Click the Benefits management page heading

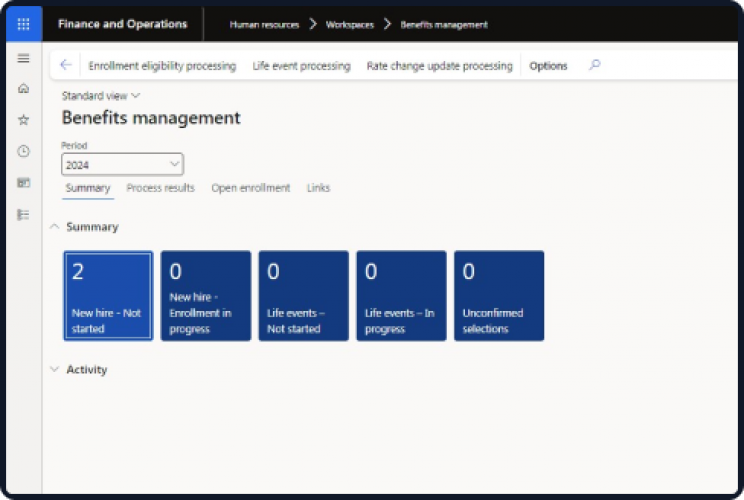click(151, 118)
